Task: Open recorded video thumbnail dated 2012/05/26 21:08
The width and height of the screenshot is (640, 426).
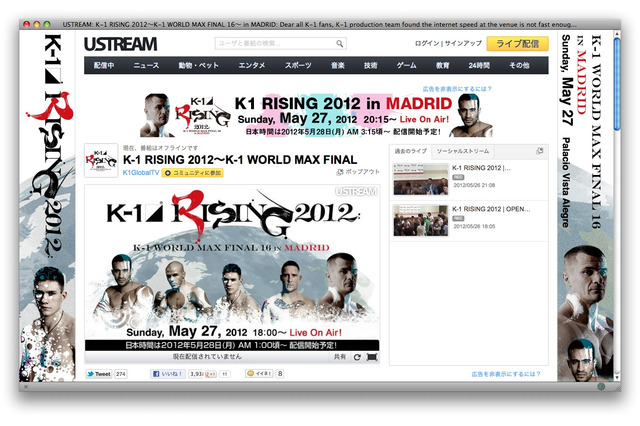Action: coord(421,179)
